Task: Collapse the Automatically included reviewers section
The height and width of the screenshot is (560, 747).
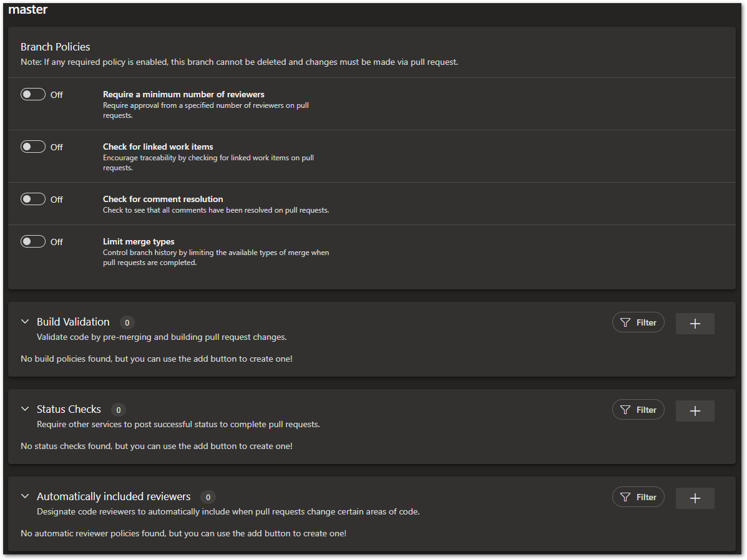Action: (25, 496)
